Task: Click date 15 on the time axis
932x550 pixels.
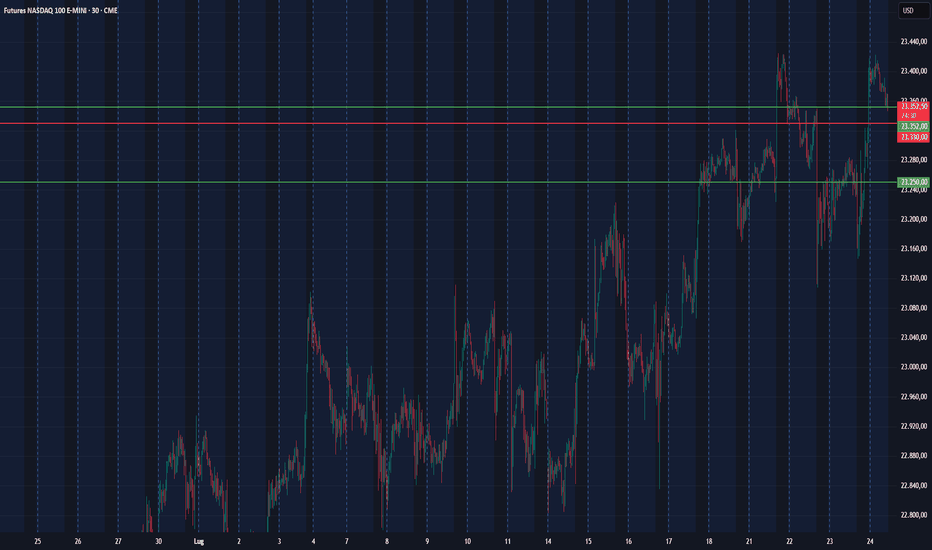Action: pos(588,542)
